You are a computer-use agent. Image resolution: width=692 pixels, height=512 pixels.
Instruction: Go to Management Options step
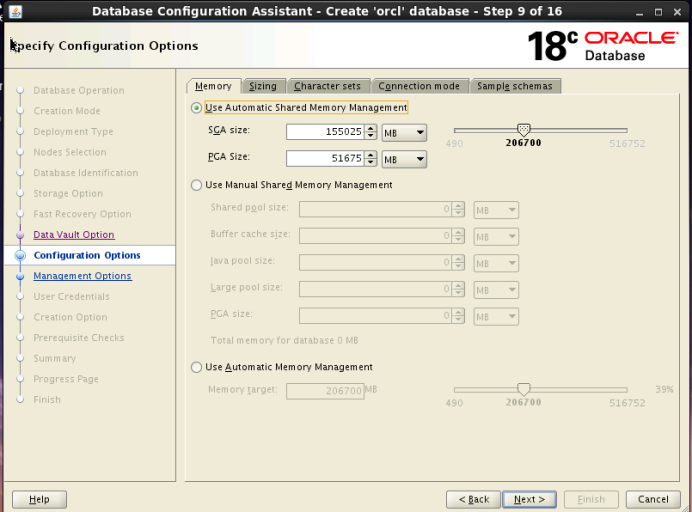tap(83, 276)
